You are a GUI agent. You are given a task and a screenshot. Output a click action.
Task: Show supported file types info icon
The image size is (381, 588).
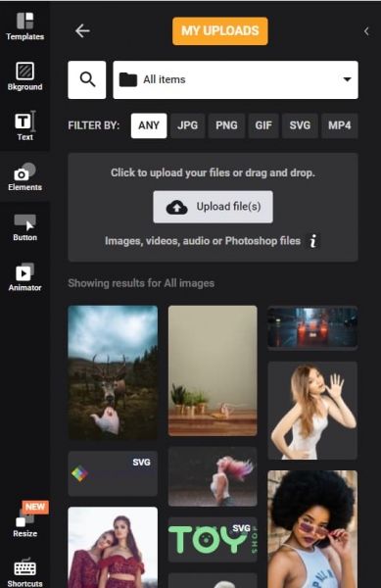coord(313,241)
